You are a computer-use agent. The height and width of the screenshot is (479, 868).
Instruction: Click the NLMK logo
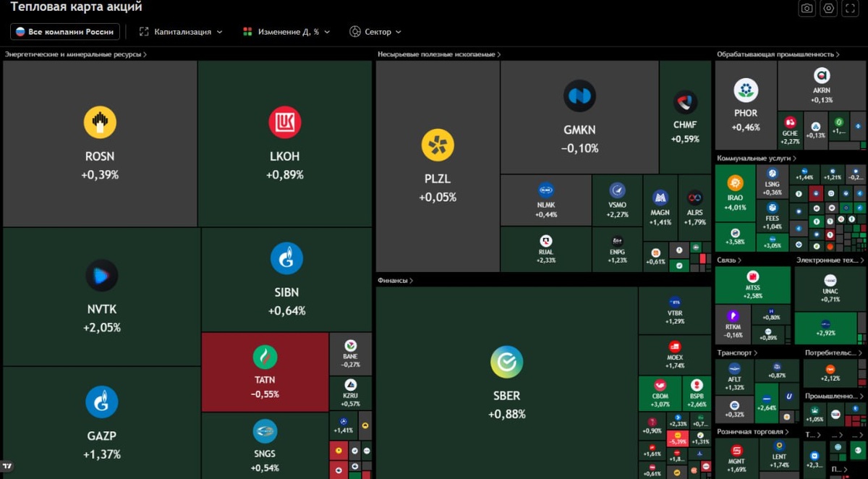point(546,190)
